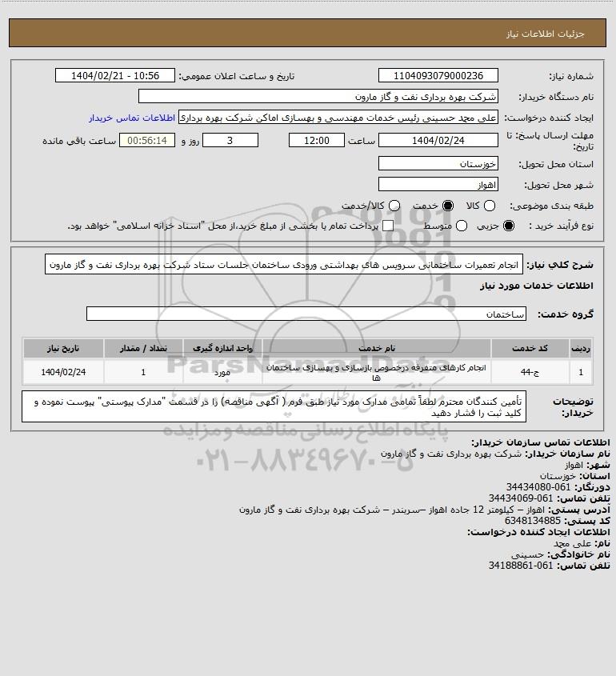Click the service group field ساختمان
Screen dimensions: 616x676
pos(306,314)
